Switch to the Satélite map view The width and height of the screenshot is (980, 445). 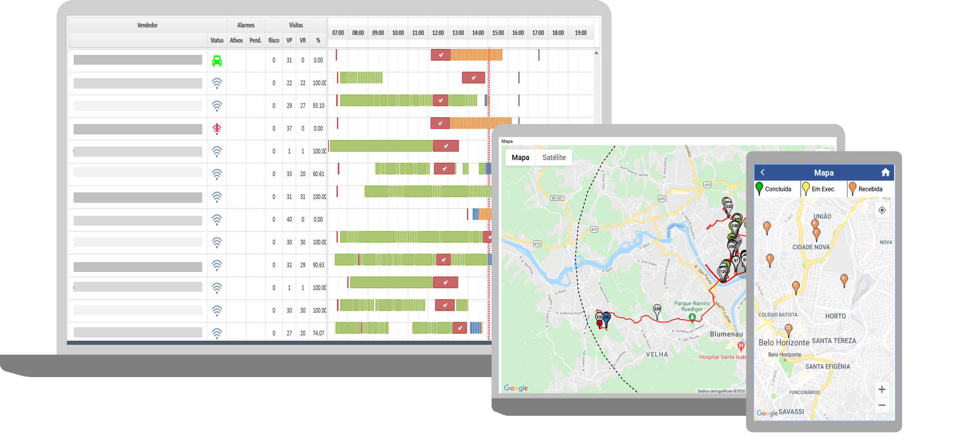(554, 157)
